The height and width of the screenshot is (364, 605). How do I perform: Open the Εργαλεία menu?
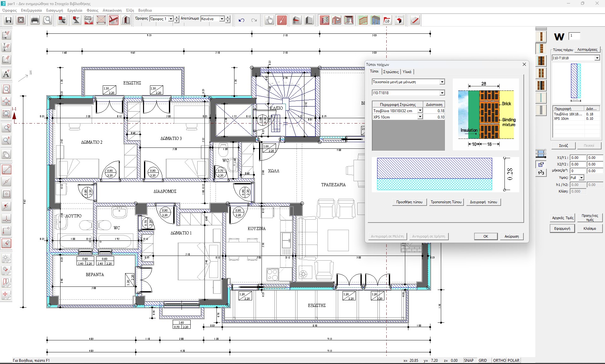pyautogui.click(x=75, y=10)
